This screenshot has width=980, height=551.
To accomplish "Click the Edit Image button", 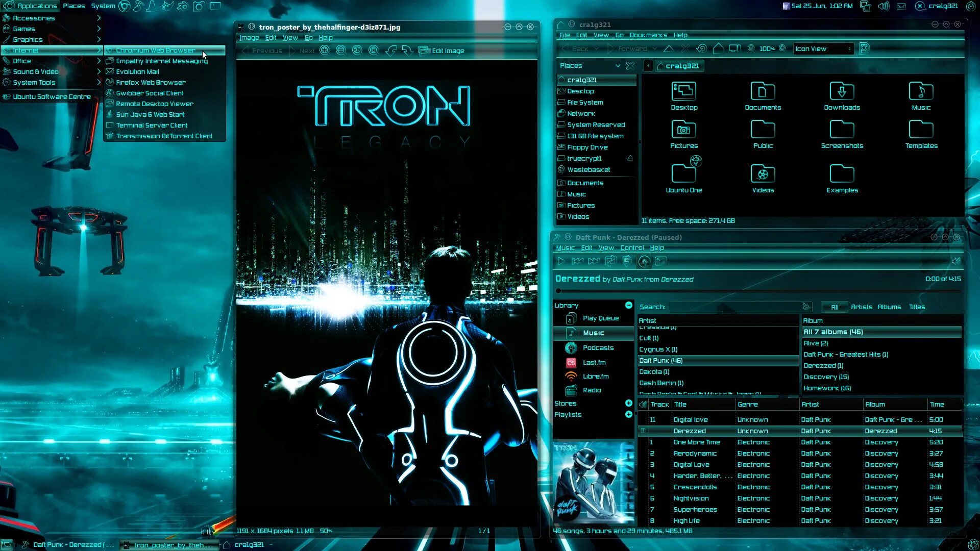I will click(x=442, y=51).
